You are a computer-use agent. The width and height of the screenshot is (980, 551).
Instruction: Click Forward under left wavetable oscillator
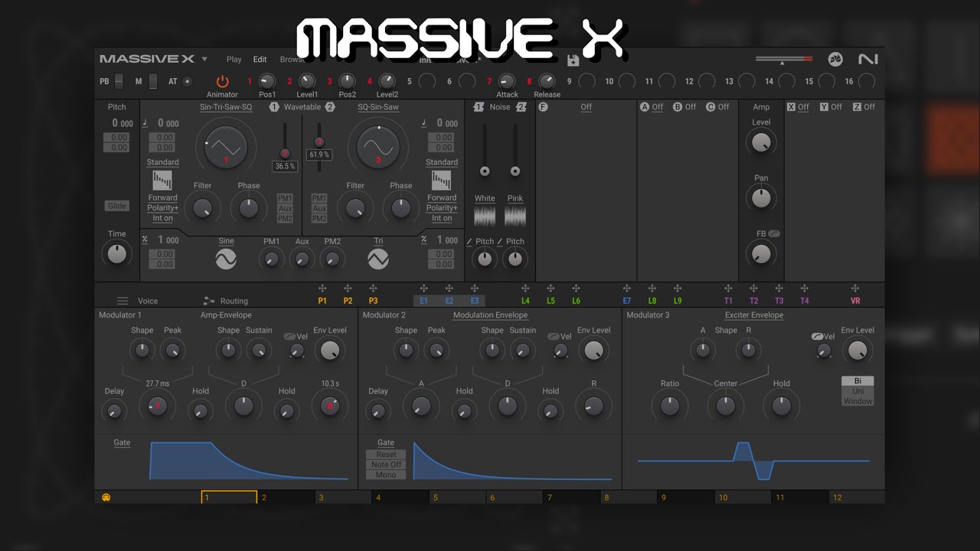click(x=162, y=197)
